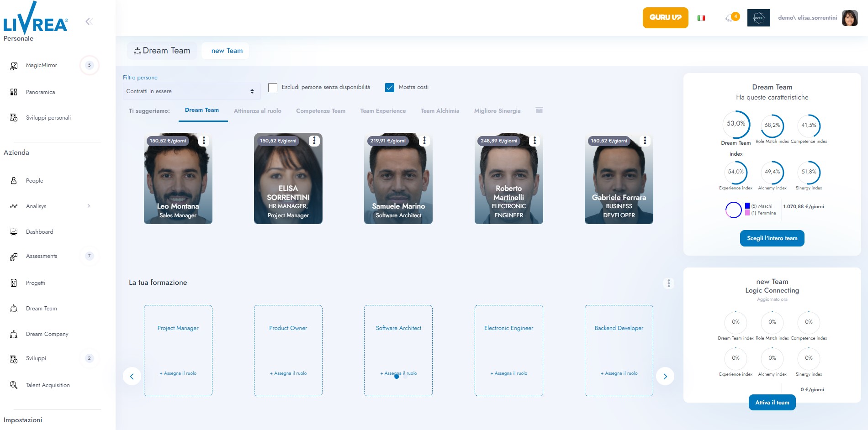Switch to Competenze Team tab
The height and width of the screenshot is (430, 868).
point(321,111)
